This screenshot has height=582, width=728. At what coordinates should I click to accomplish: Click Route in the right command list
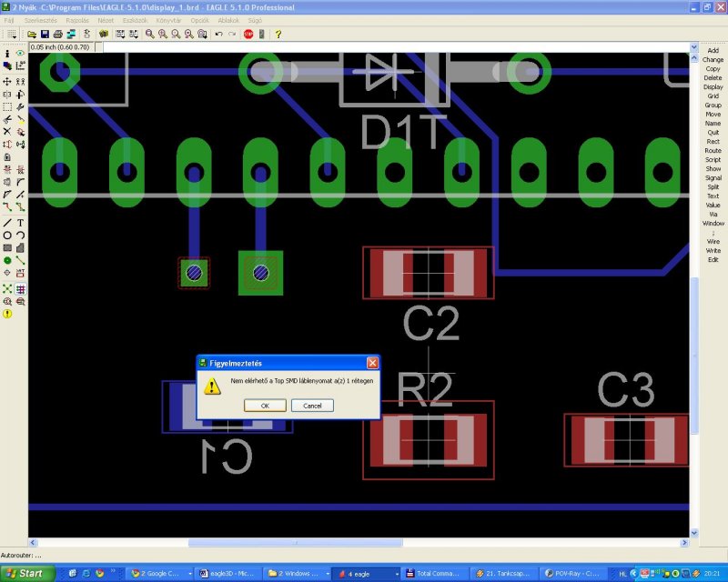(713, 150)
